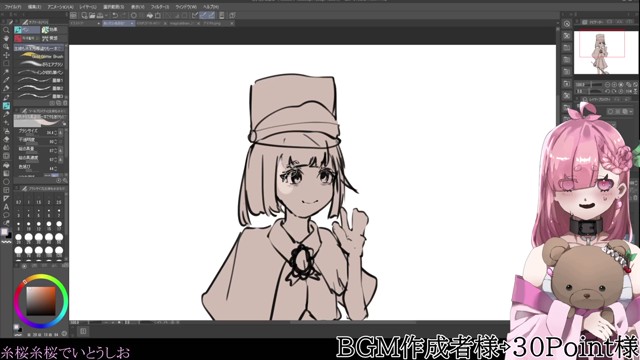Click the brush size value stepper

tap(55, 133)
